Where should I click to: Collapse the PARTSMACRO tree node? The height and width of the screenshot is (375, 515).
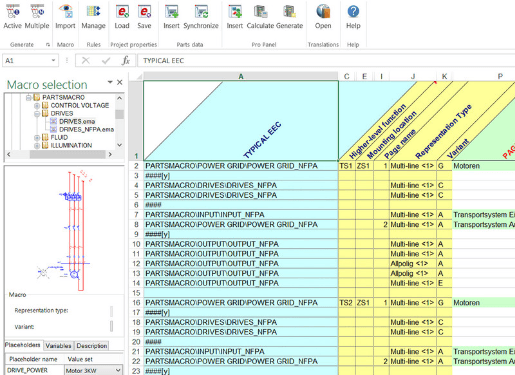pyautogui.click(x=29, y=97)
